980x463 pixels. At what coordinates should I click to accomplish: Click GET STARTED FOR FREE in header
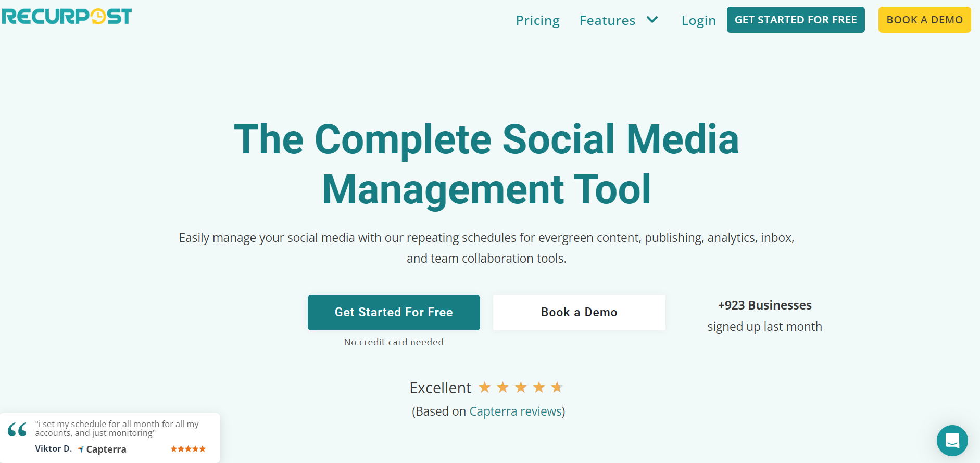point(796,20)
